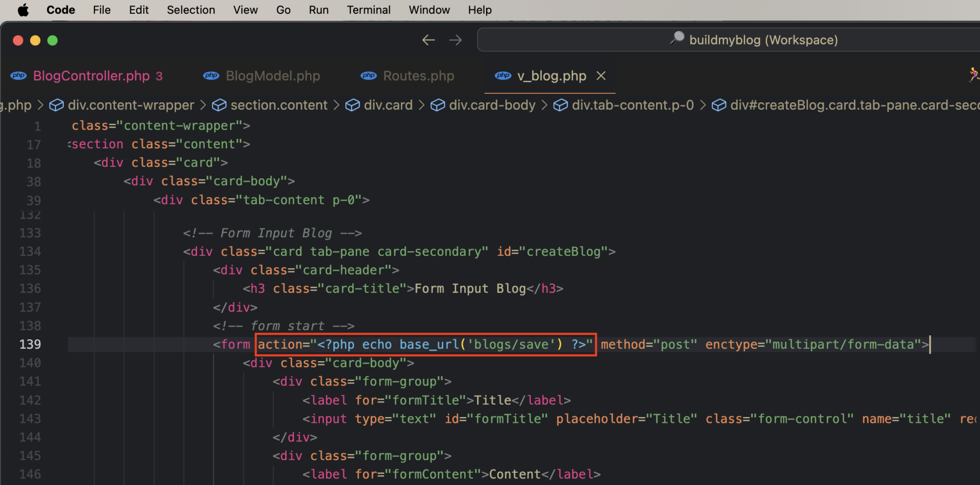
Task: Select div#createBlog breadcrumb item
Action: point(846,105)
